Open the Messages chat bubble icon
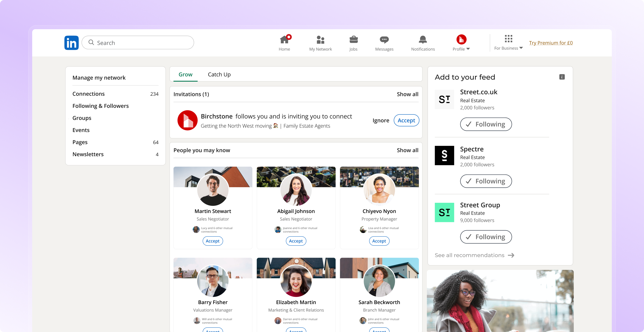The height and width of the screenshot is (332, 644). (384, 40)
